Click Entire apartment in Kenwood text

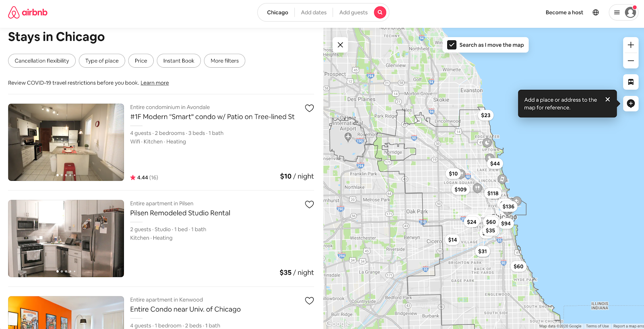coord(166,300)
